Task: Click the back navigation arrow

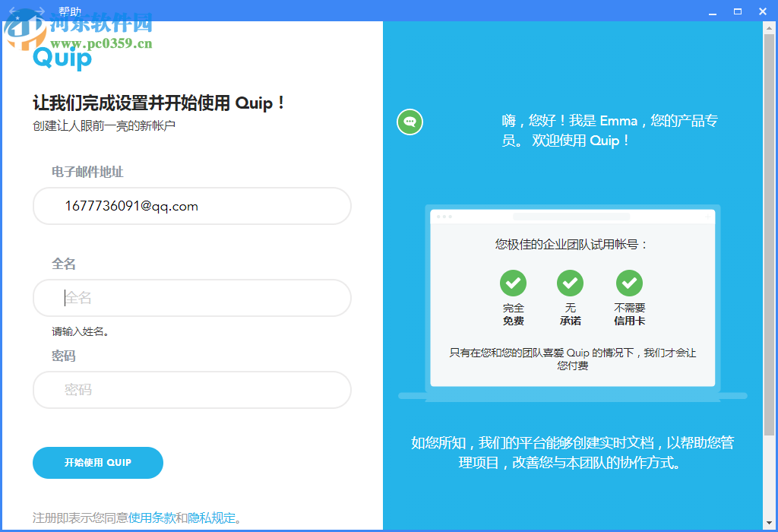Action: pyautogui.click(x=11, y=11)
